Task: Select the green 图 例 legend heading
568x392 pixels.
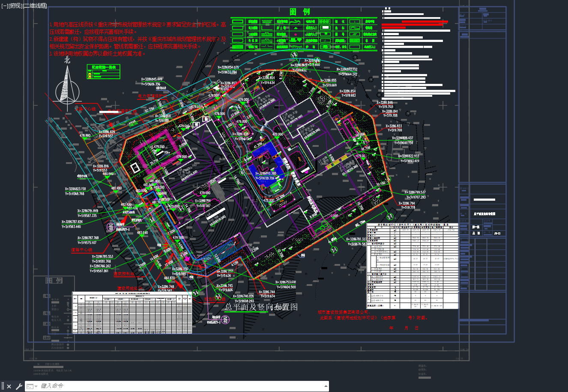Action: [299, 12]
